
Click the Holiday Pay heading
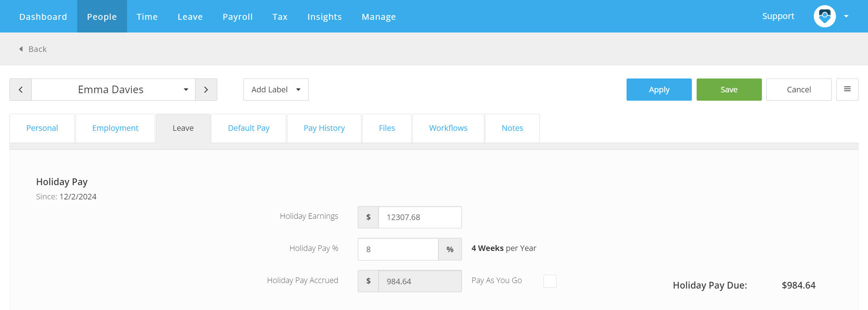pyautogui.click(x=62, y=182)
